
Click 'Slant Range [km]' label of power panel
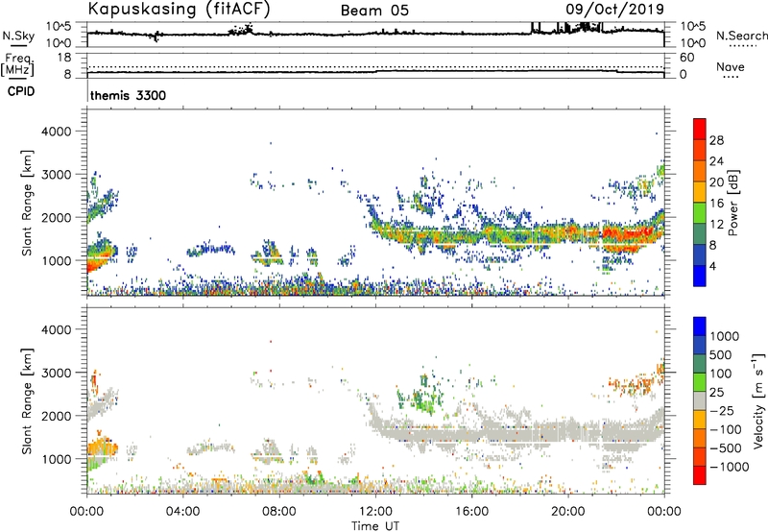tap(28, 203)
